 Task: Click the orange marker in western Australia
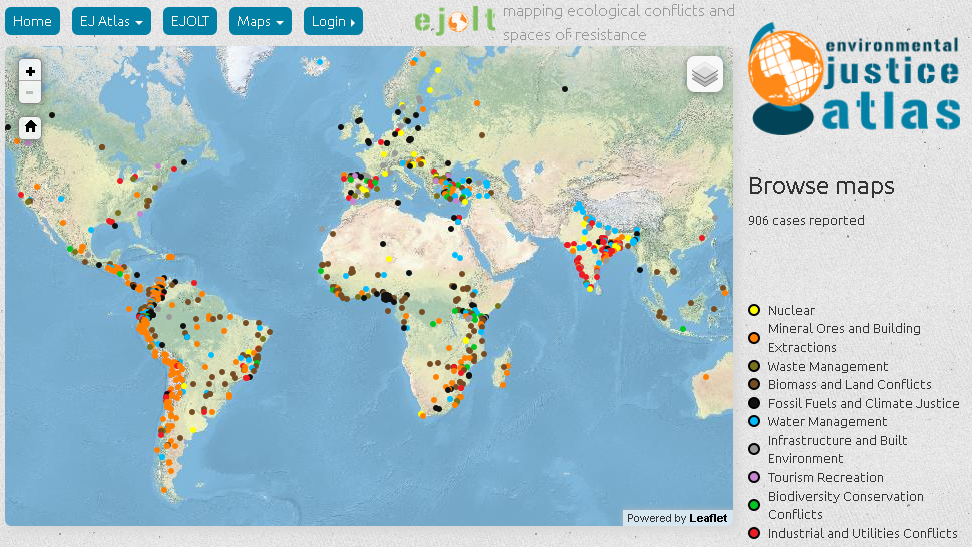706,377
